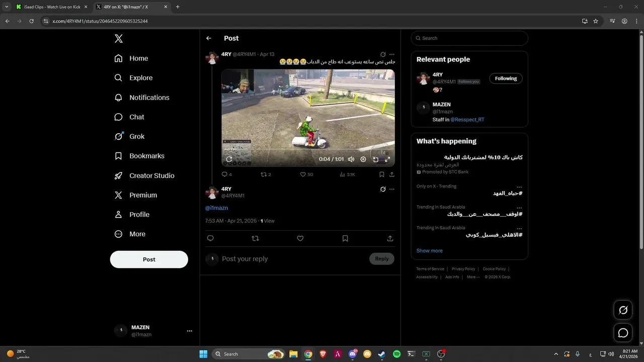Open Chat in X sidebar
The image size is (644, 362).
[x=129, y=117]
